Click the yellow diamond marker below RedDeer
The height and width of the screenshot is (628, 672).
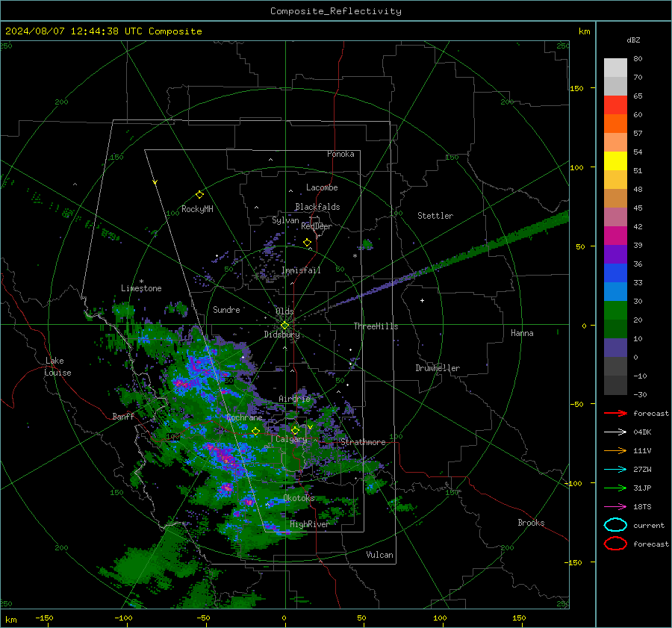[x=307, y=243]
